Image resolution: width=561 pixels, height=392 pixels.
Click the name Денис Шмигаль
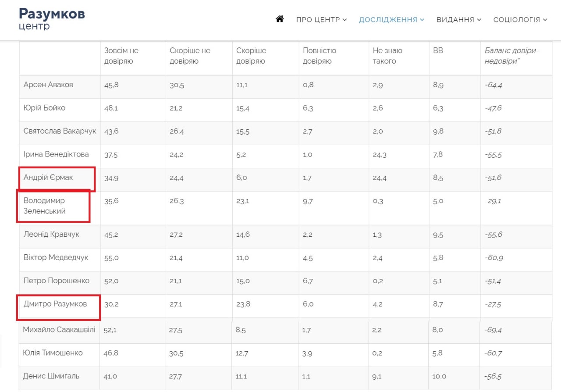51,376
